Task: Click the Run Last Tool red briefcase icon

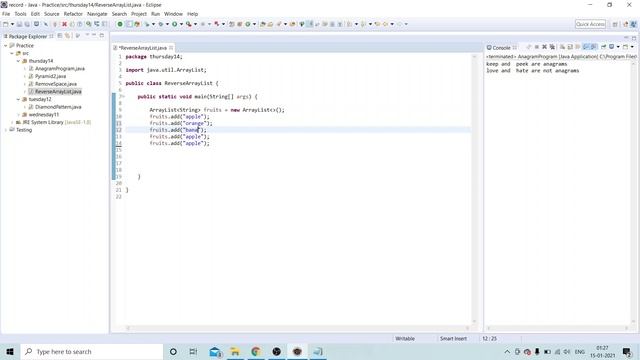Action: pos(189,24)
